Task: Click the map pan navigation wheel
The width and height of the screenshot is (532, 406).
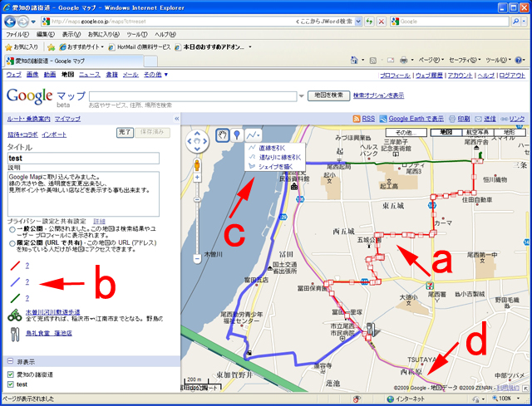Action: tap(197, 141)
